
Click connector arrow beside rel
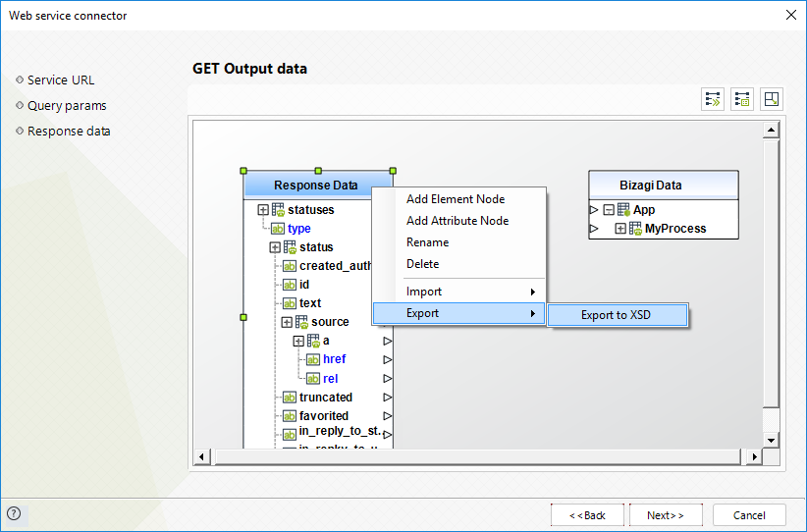click(388, 379)
